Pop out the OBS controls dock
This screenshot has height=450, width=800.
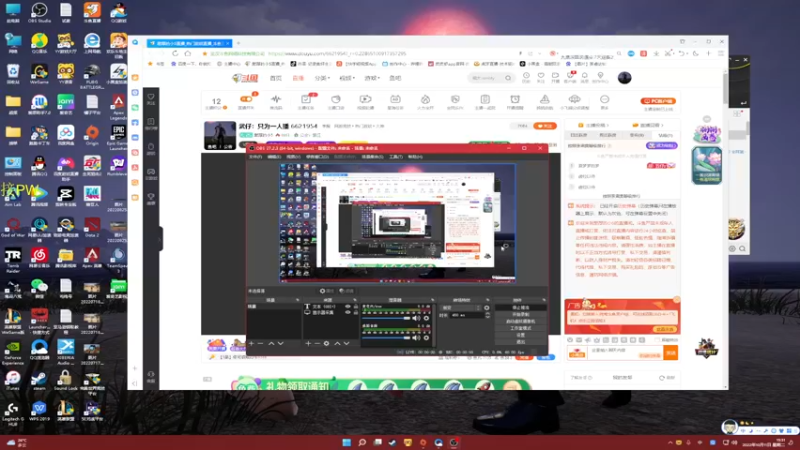click(x=543, y=300)
